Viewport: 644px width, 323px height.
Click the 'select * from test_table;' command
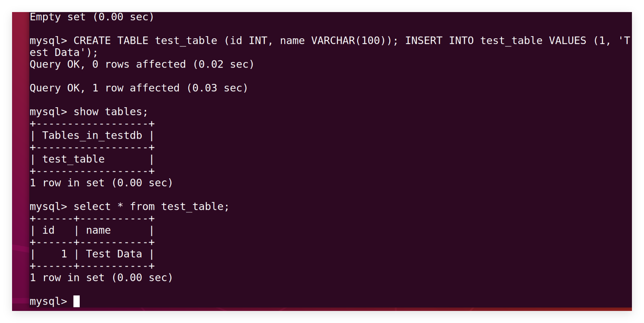click(x=151, y=206)
